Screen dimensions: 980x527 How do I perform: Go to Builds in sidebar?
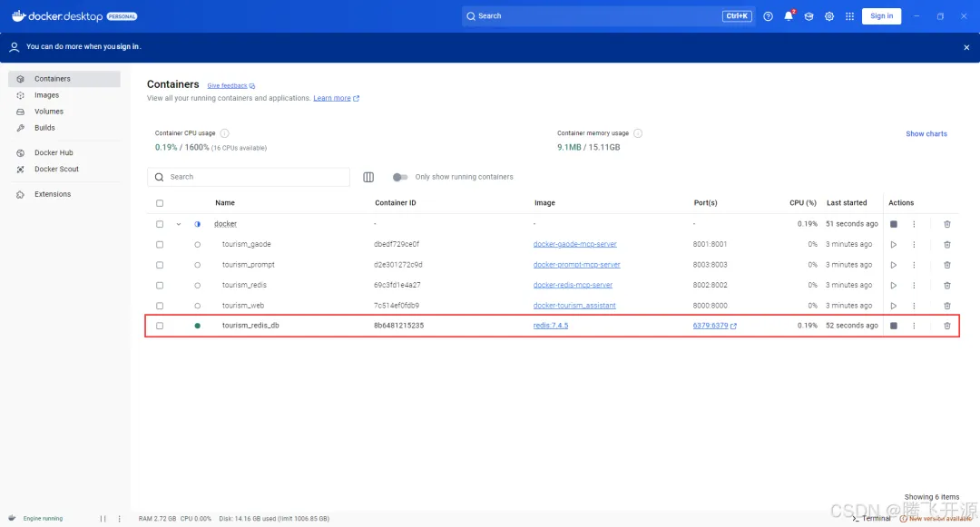pyautogui.click(x=64, y=127)
